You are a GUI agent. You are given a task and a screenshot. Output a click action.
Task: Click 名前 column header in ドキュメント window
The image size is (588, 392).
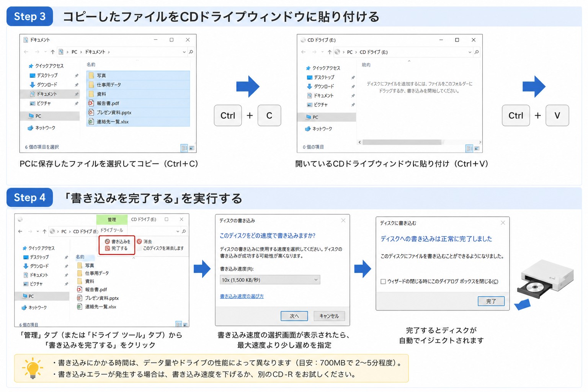pos(91,64)
